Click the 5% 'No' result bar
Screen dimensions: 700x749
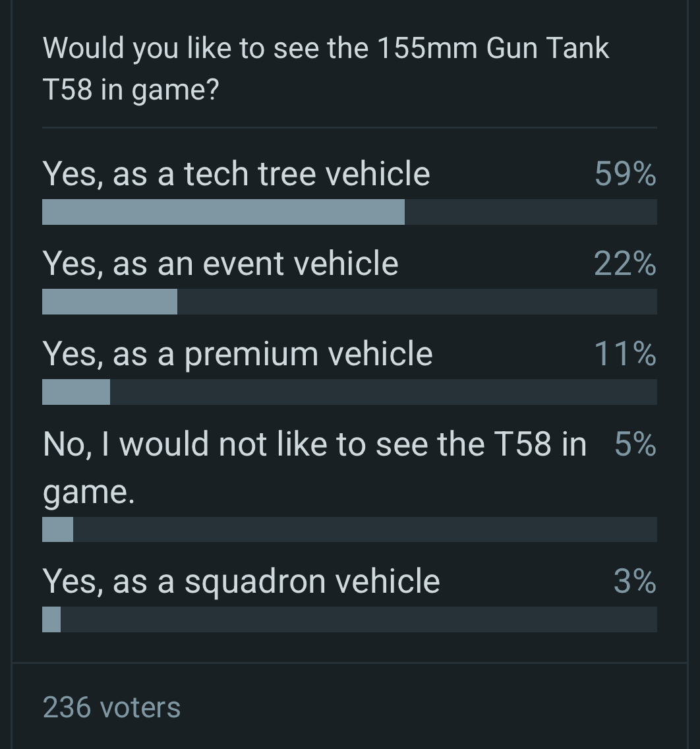click(x=349, y=529)
